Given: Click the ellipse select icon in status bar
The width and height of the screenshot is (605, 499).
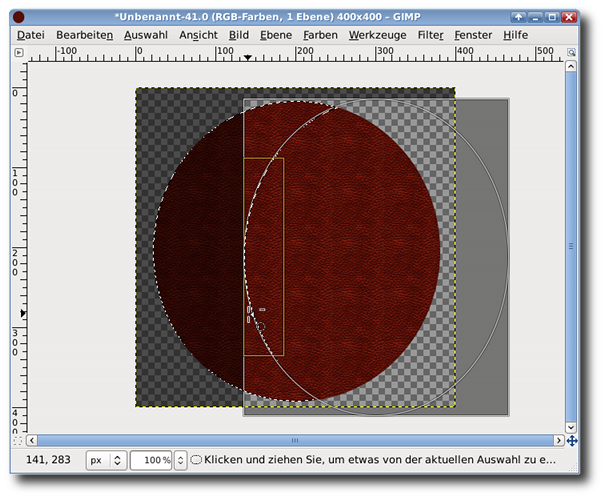Looking at the screenshot, I should point(196,460).
